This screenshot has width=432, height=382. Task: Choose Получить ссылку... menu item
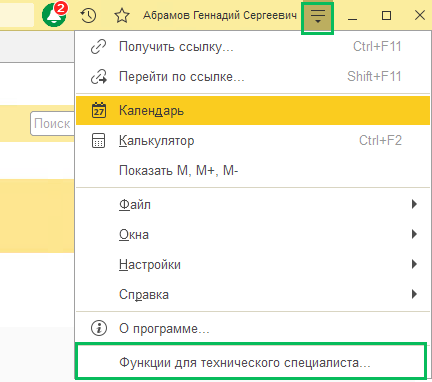pyautogui.click(x=253, y=47)
